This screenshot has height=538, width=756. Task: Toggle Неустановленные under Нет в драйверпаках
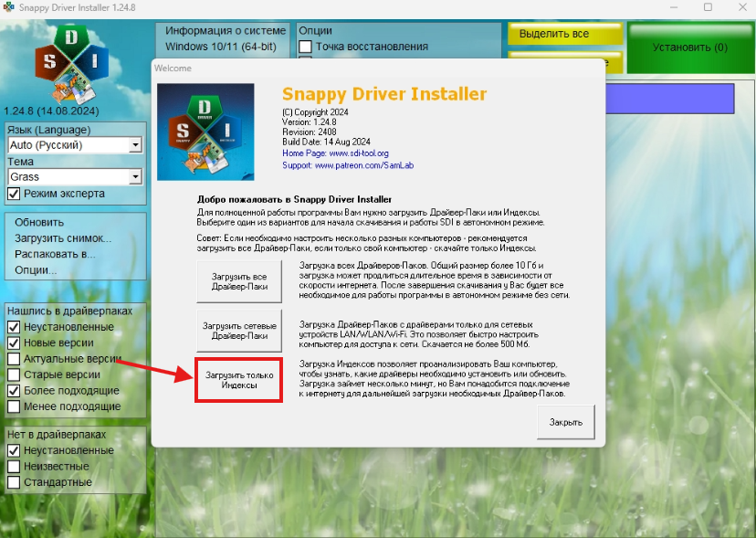(x=14, y=450)
